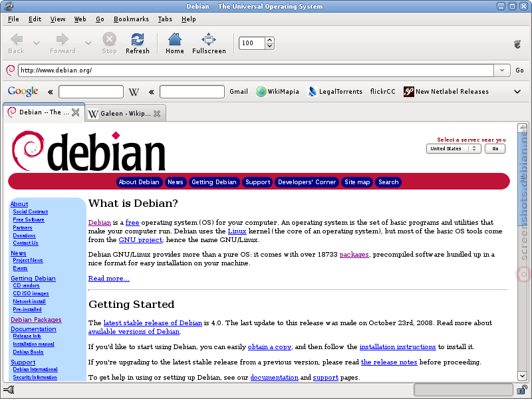Open the View menu
The width and height of the screenshot is (532, 399).
(58, 19)
